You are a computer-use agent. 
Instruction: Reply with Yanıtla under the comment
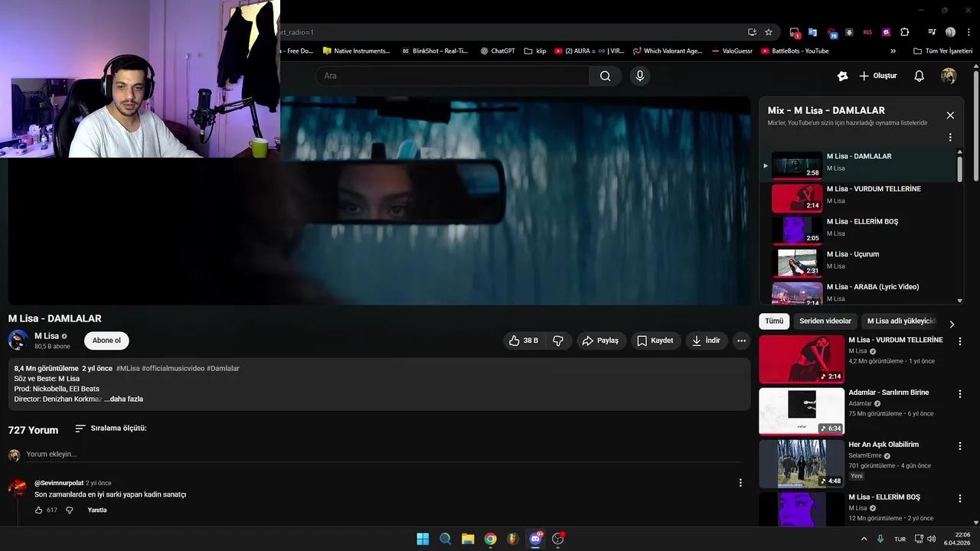point(97,510)
